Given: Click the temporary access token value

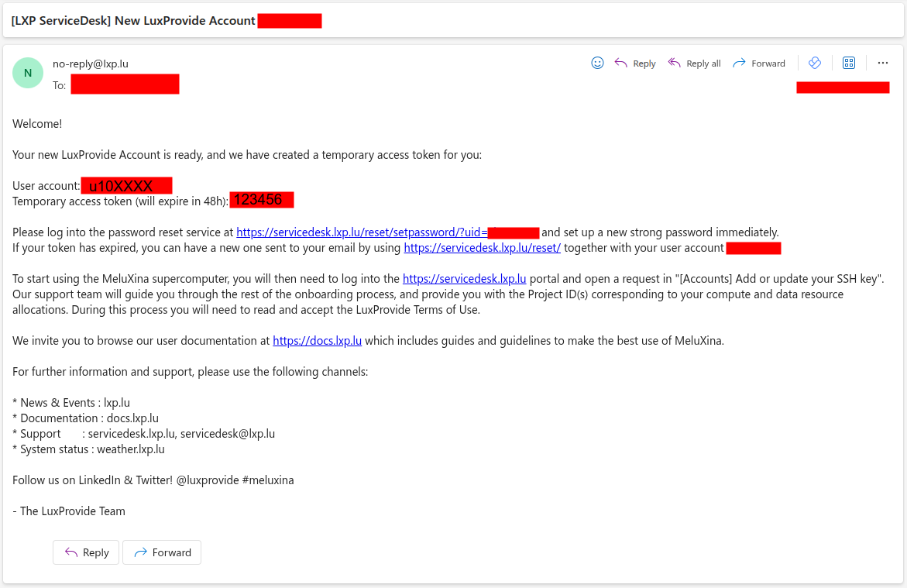Looking at the screenshot, I should coord(261,200).
